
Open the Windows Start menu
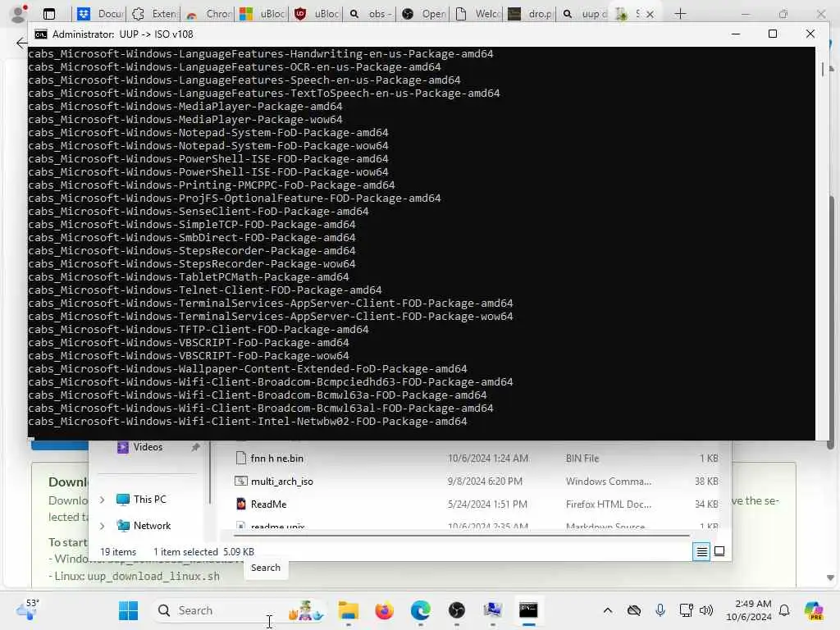click(128, 610)
